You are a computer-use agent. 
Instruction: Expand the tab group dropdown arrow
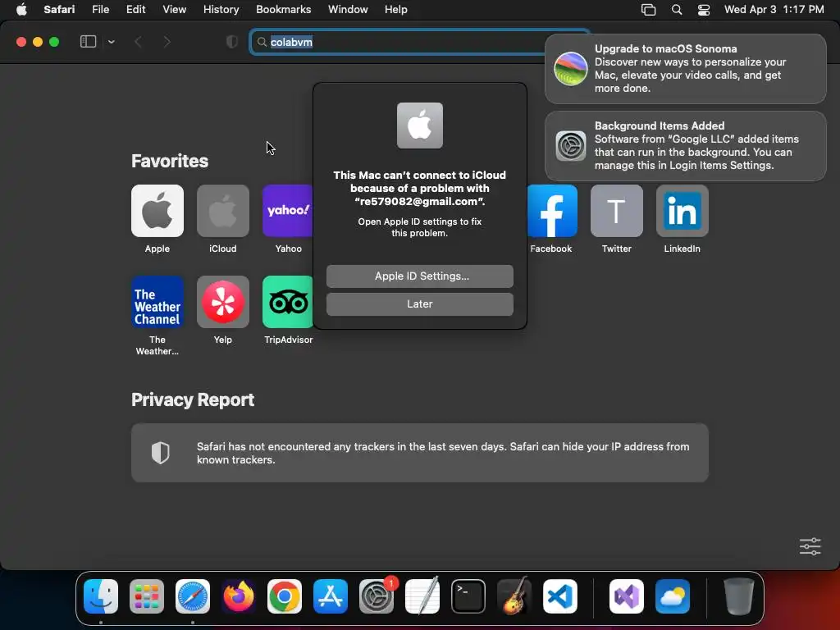click(x=111, y=42)
